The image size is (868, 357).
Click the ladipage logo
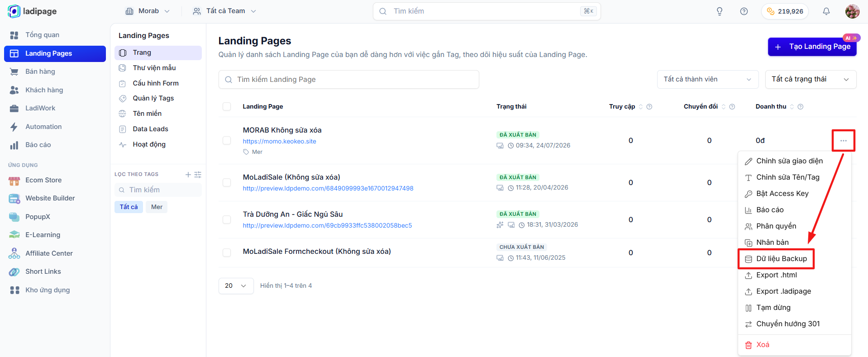pos(32,11)
